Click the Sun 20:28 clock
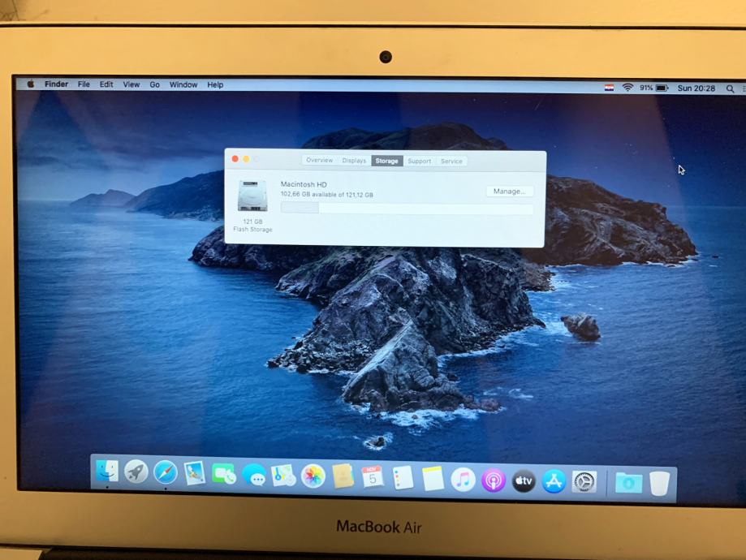 pyautogui.click(x=696, y=88)
